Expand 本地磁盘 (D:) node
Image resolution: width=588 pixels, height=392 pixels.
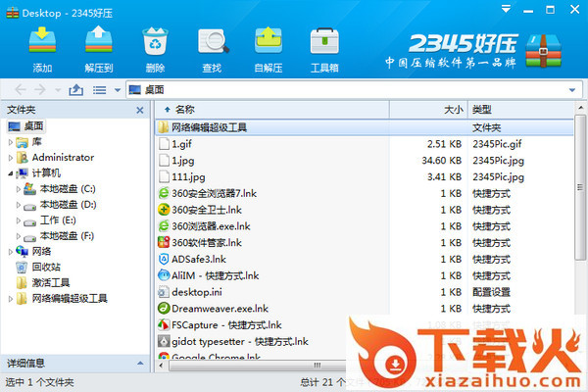[18, 205]
